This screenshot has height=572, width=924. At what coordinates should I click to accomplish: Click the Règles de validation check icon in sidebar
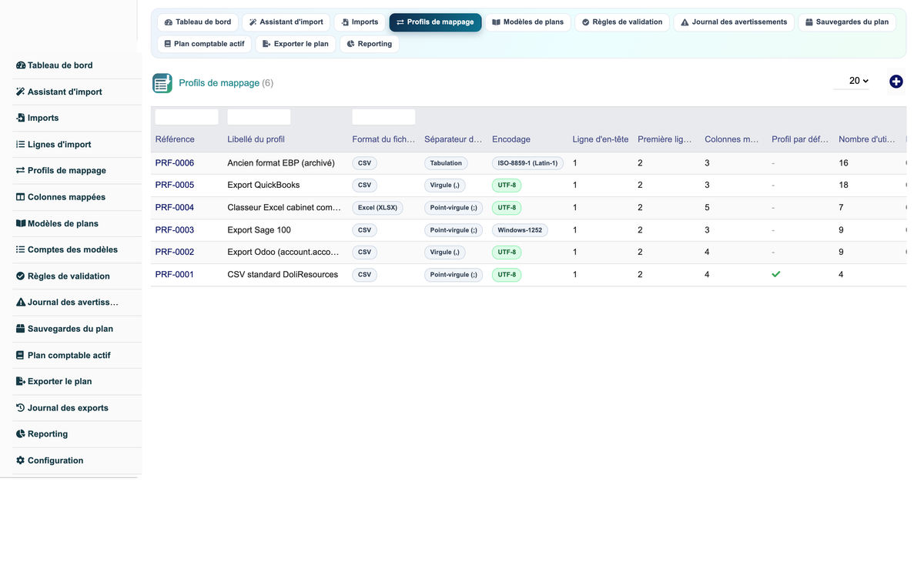pos(21,276)
